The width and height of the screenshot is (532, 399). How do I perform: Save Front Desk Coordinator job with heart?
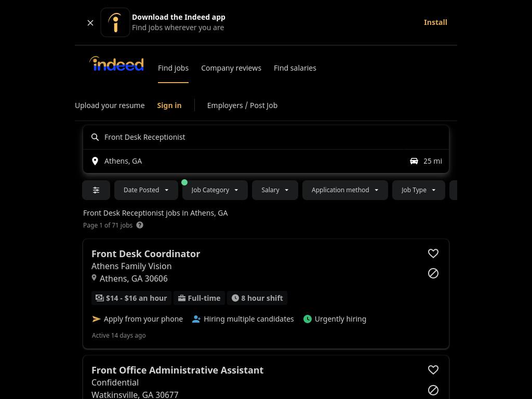[x=433, y=254]
